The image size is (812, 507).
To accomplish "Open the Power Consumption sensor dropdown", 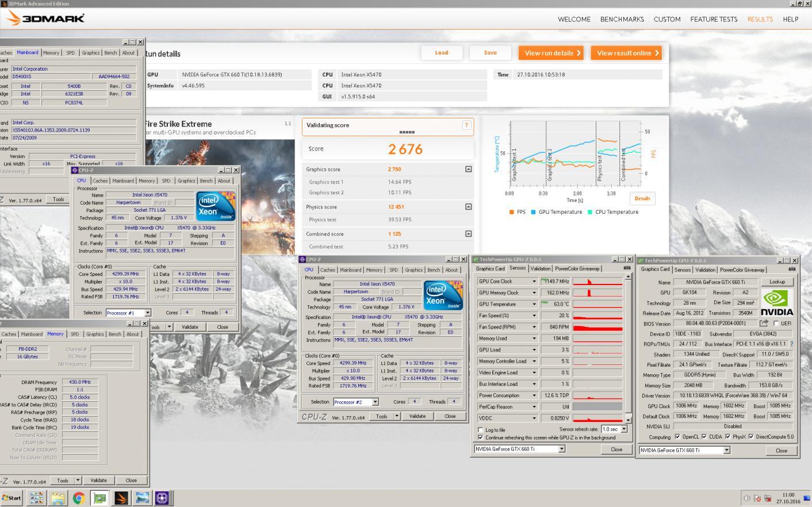I will coord(534,395).
